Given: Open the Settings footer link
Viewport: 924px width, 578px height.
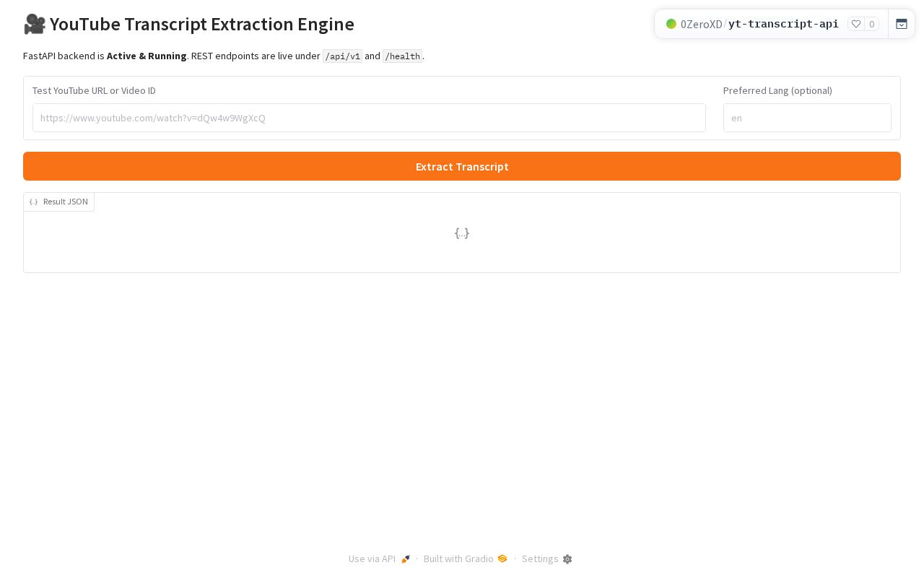Looking at the screenshot, I should pyautogui.click(x=547, y=558).
